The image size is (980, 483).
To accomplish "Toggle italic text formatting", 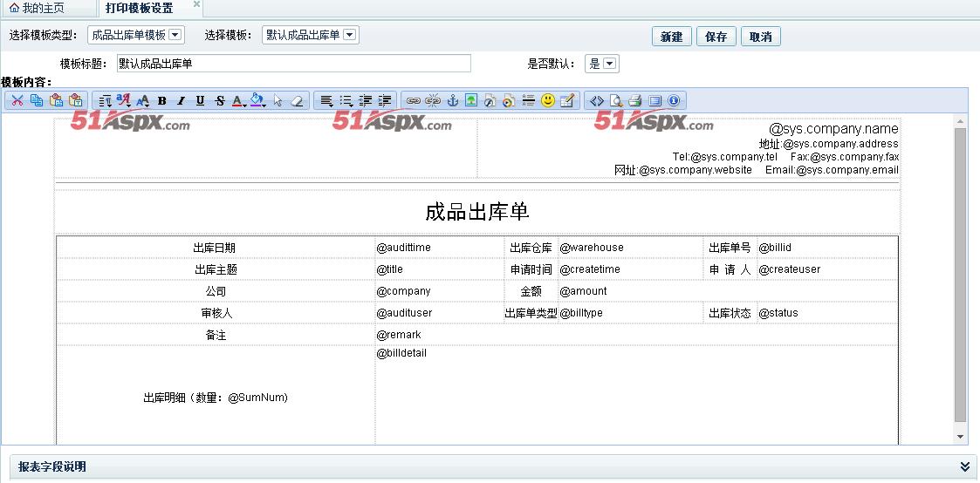I will (x=181, y=100).
